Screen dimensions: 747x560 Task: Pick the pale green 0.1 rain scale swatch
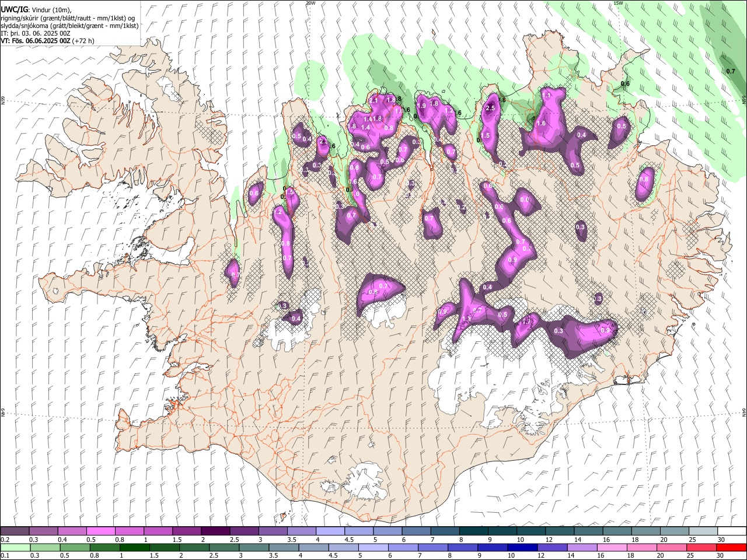15,547
